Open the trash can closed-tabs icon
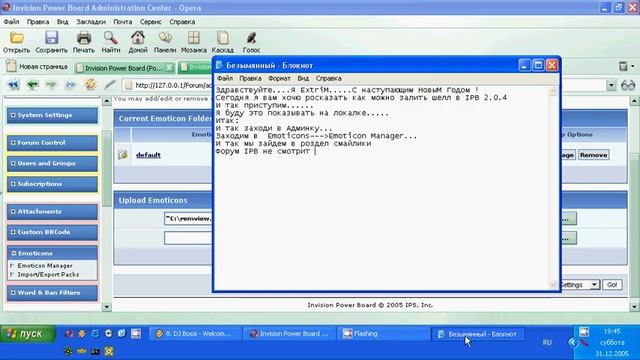This screenshot has width=640, height=360. [x=623, y=66]
